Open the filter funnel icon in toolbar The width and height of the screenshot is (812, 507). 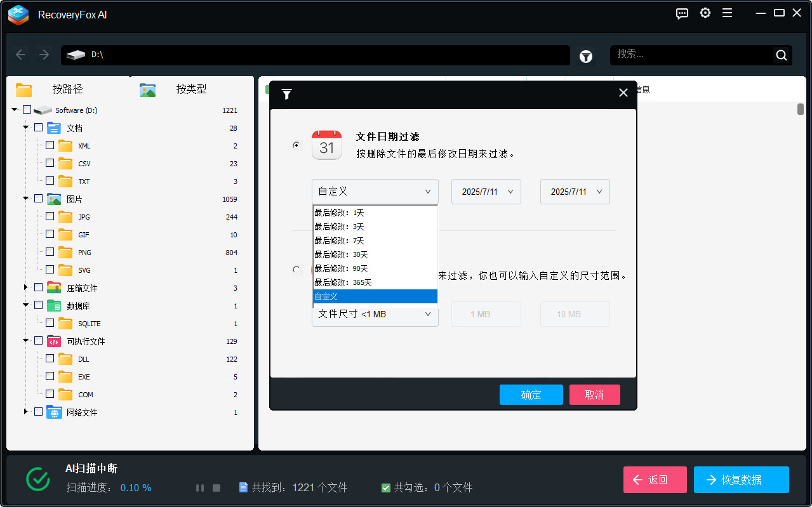tap(585, 56)
